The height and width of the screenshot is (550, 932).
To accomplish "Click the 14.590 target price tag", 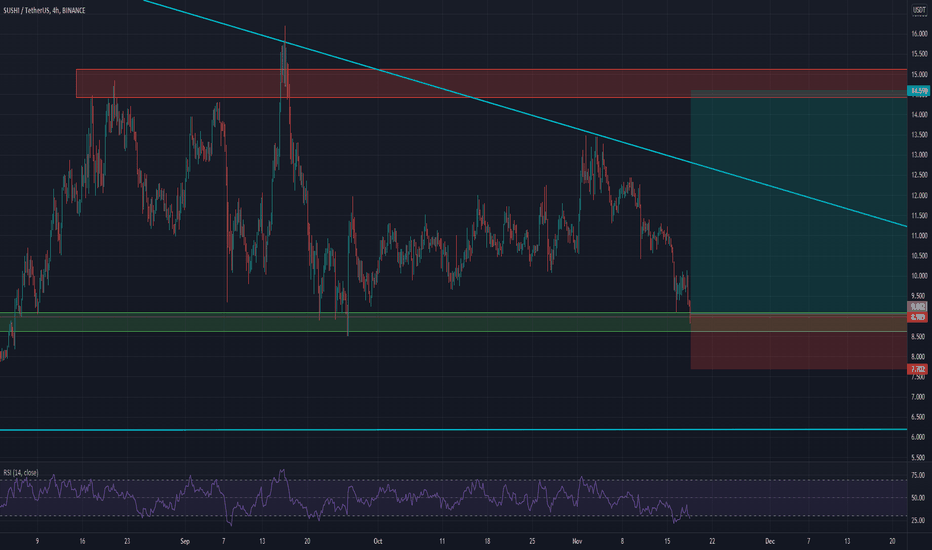I will [x=918, y=91].
